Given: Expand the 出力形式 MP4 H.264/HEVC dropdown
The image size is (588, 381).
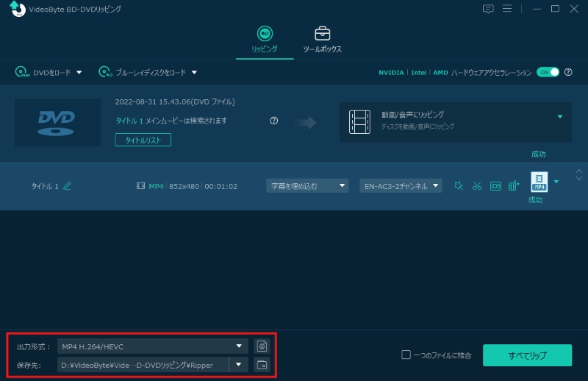Looking at the screenshot, I should [153, 346].
